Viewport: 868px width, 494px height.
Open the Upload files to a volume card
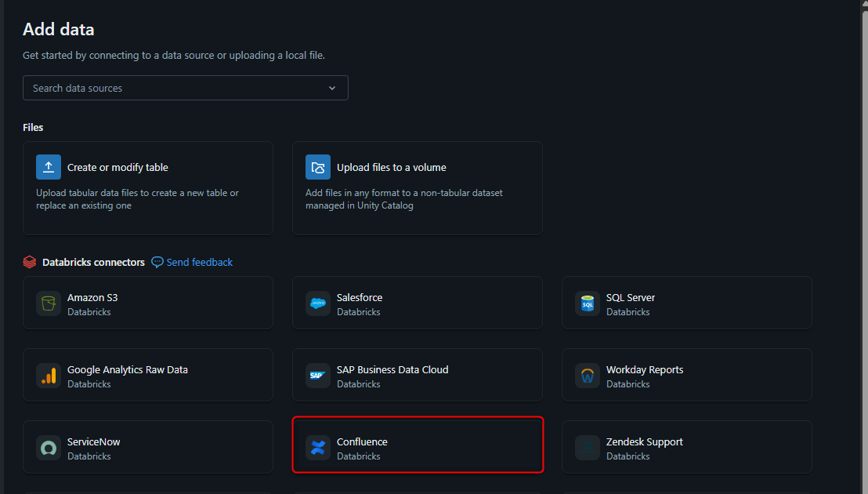tap(418, 188)
